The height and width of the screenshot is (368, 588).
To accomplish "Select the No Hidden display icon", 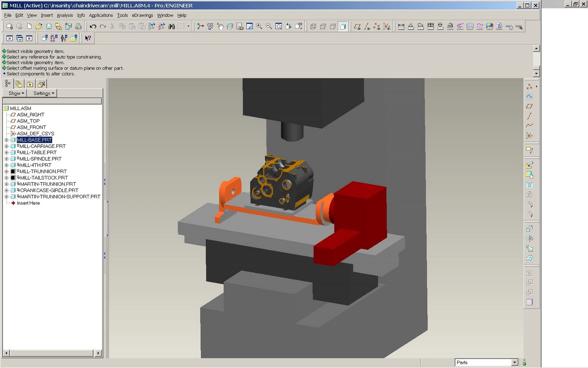I will [333, 26].
